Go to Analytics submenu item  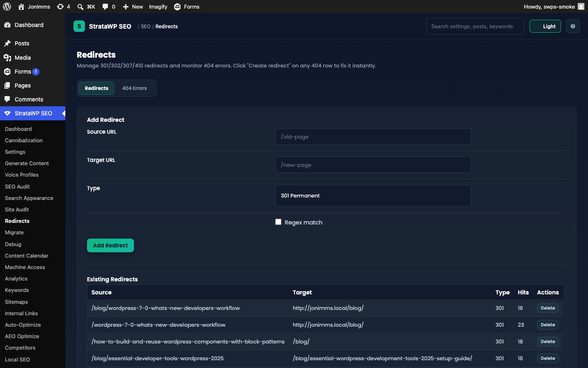[x=16, y=278]
